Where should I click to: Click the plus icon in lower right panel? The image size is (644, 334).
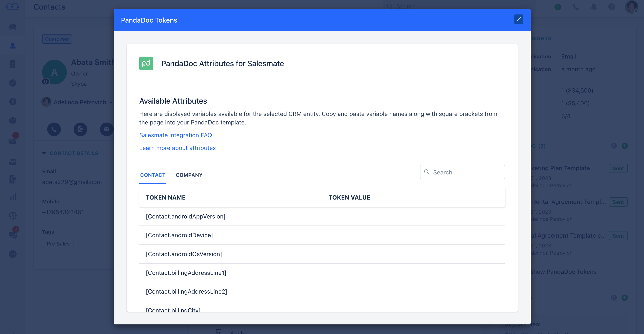(x=625, y=297)
